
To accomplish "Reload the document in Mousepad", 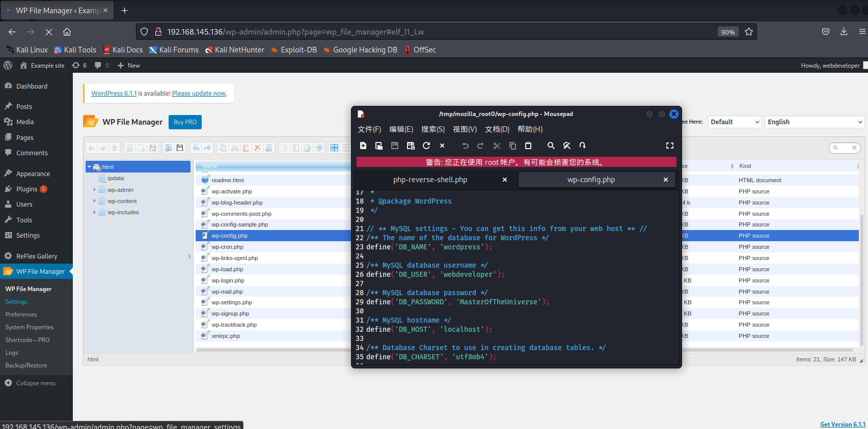I will coord(426,146).
